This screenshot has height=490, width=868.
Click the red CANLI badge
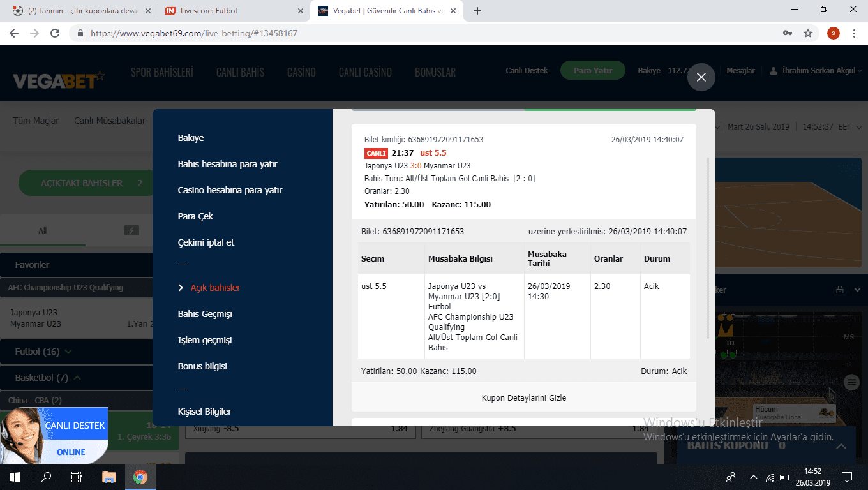376,153
